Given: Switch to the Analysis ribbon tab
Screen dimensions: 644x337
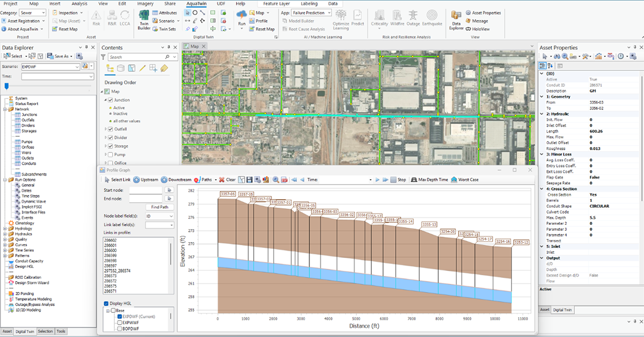Looking at the screenshot, I should click(79, 3).
